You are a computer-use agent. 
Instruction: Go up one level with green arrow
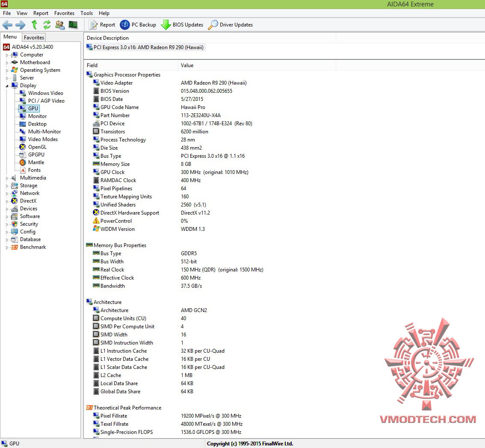pyautogui.click(x=34, y=25)
